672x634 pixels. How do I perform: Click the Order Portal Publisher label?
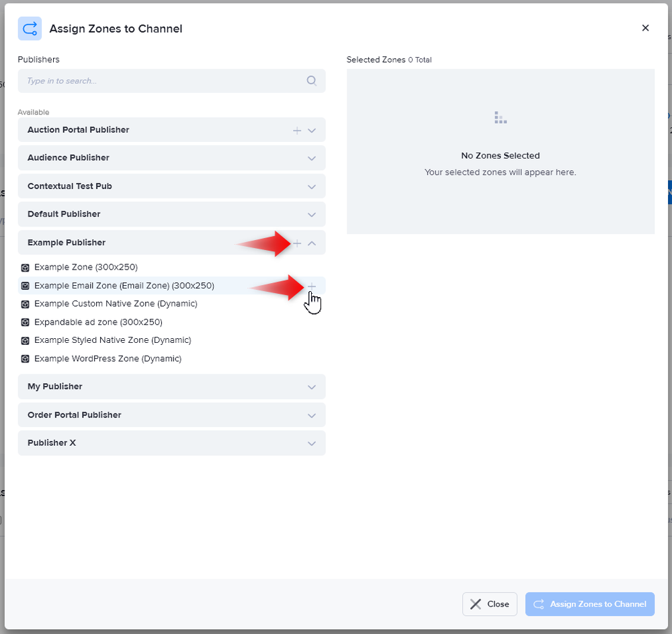[74, 415]
